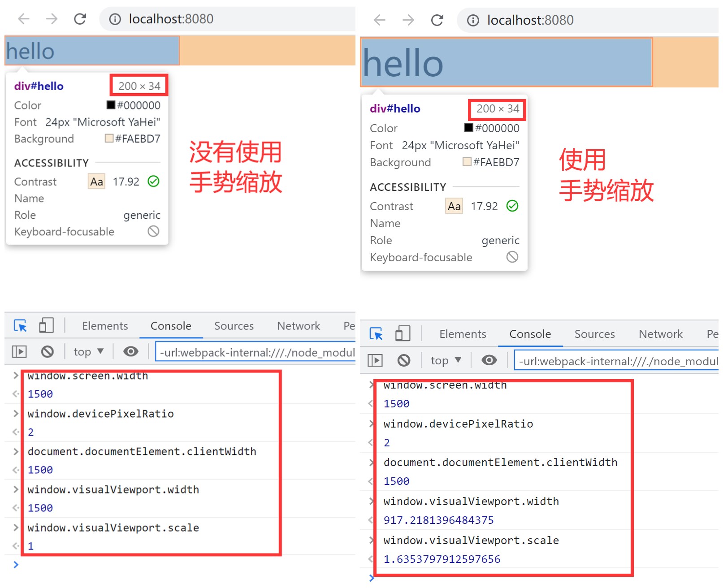Viewport: 723px width, 588px height.
Task: Open Network tab in left DevTools
Action: (299, 326)
